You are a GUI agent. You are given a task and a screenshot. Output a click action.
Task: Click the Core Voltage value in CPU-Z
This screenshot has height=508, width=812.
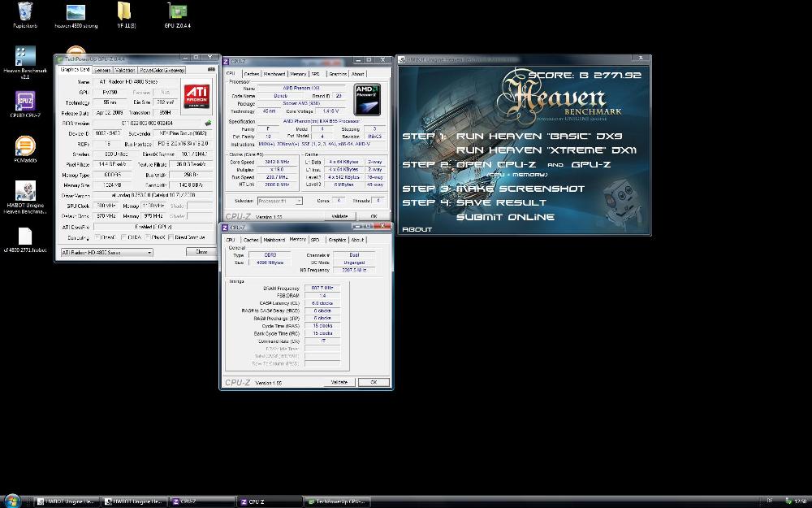click(x=330, y=111)
